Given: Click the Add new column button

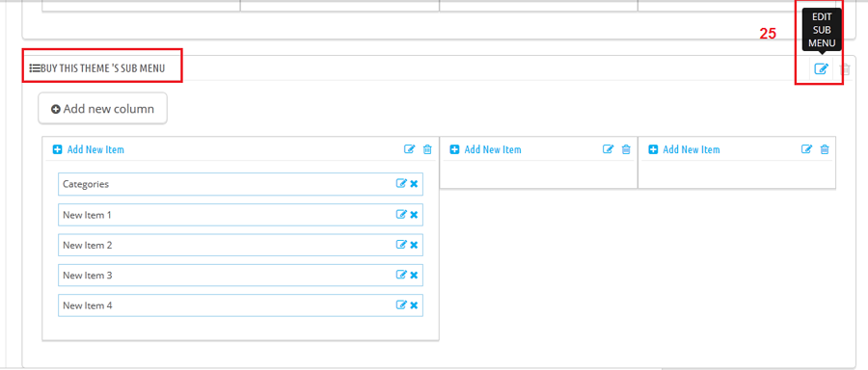Looking at the screenshot, I should click(x=102, y=109).
